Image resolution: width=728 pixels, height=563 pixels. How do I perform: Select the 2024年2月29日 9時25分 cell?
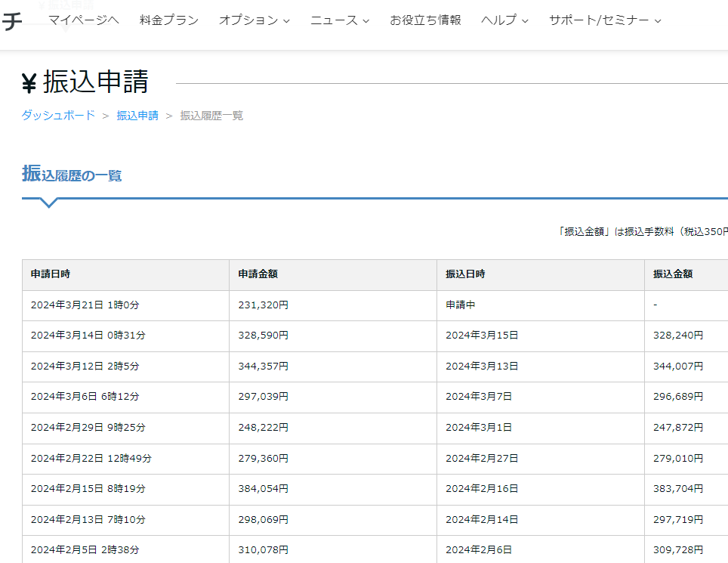tap(126, 428)
